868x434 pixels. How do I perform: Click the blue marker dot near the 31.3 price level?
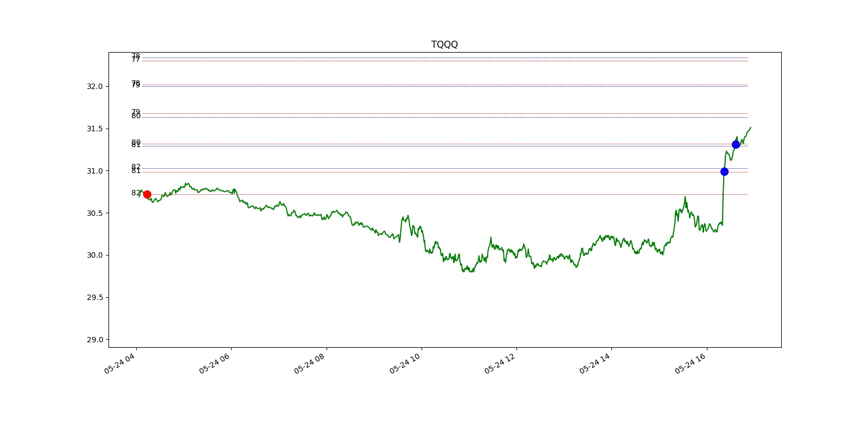point(736,144)
